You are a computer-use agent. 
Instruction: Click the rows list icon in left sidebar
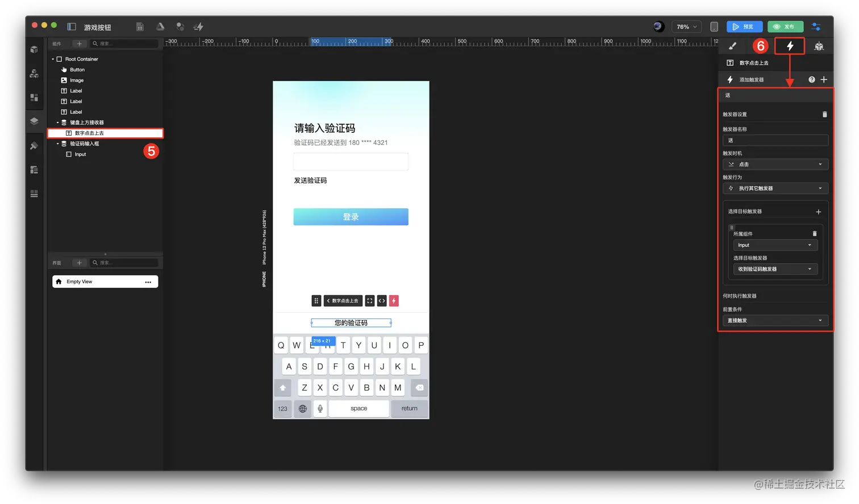coord(34,194)
